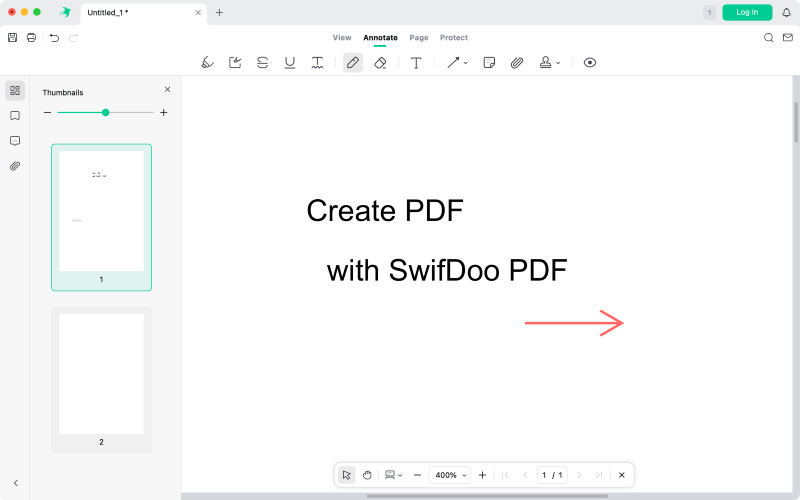This screenshot has width=800, height=500.
Task: Click the horizontal scrollbar handle
Action: [x=487, y=496]
